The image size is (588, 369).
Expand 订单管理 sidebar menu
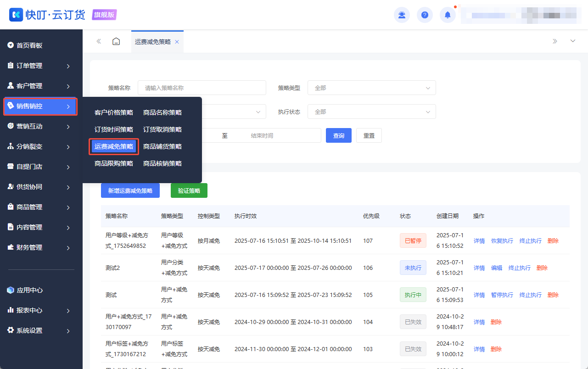[41, 66]
